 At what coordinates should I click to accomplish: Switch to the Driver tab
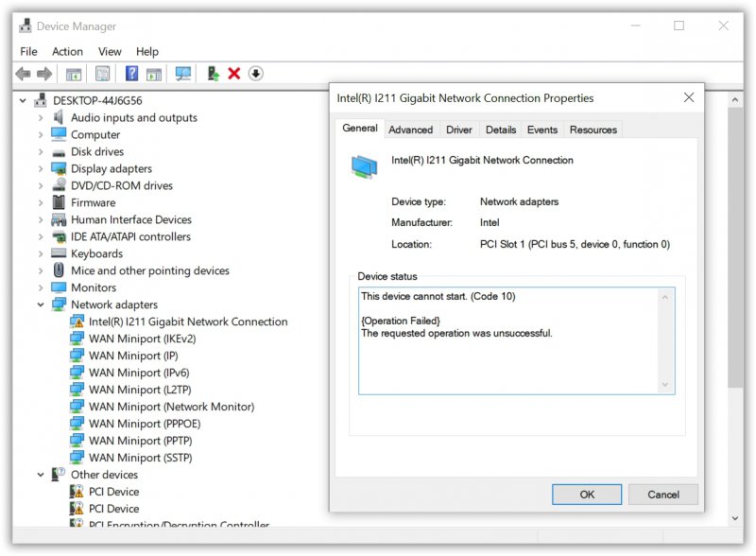pyautogui.click(x=458, y=130)
